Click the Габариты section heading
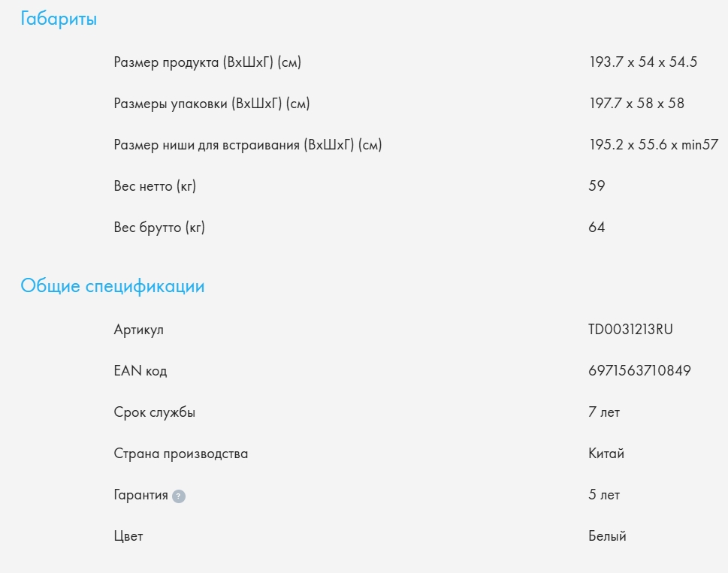Image resolution: width=728 pixels, height=573 pixels. click(x=59, y=20)
